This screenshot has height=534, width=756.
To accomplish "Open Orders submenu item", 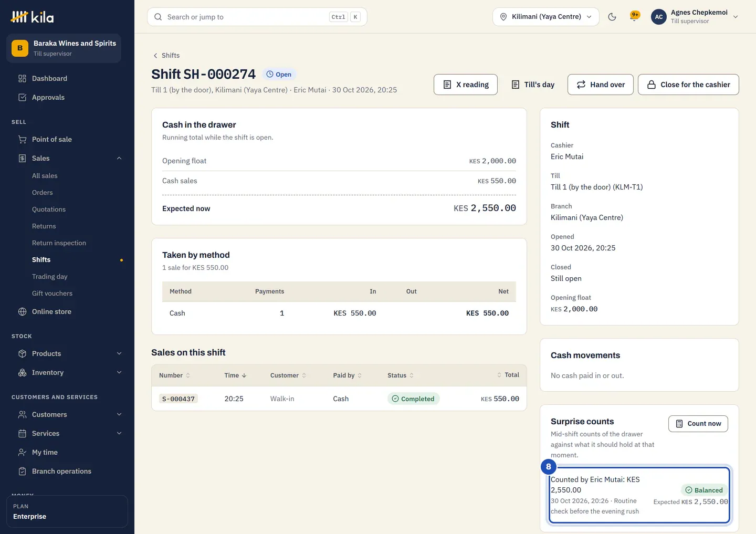I will coord(43,193).
